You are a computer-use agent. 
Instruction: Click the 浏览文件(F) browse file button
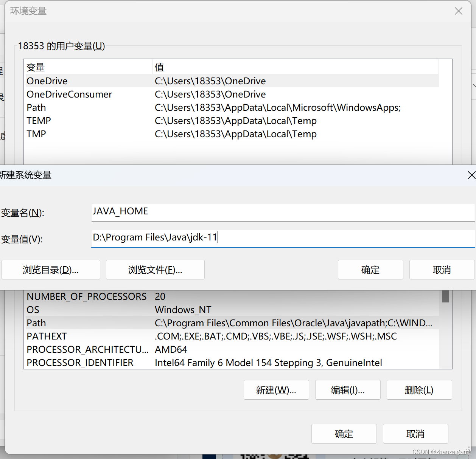point(155,270)
